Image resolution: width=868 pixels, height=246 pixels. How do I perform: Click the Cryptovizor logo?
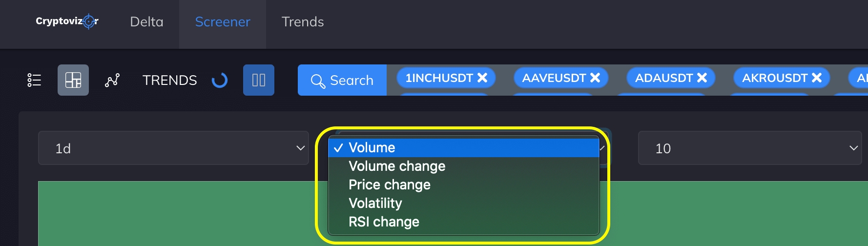click(x=67, y=21)
